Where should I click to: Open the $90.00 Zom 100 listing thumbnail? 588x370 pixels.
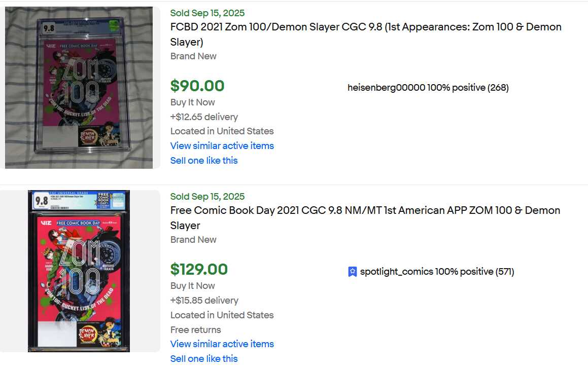[x=79, y=88]
